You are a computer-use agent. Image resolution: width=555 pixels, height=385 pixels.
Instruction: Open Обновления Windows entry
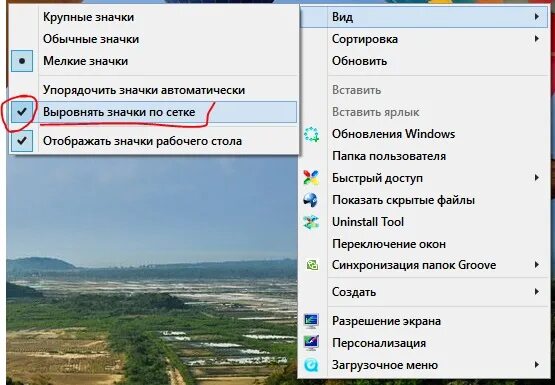[425, 134]
